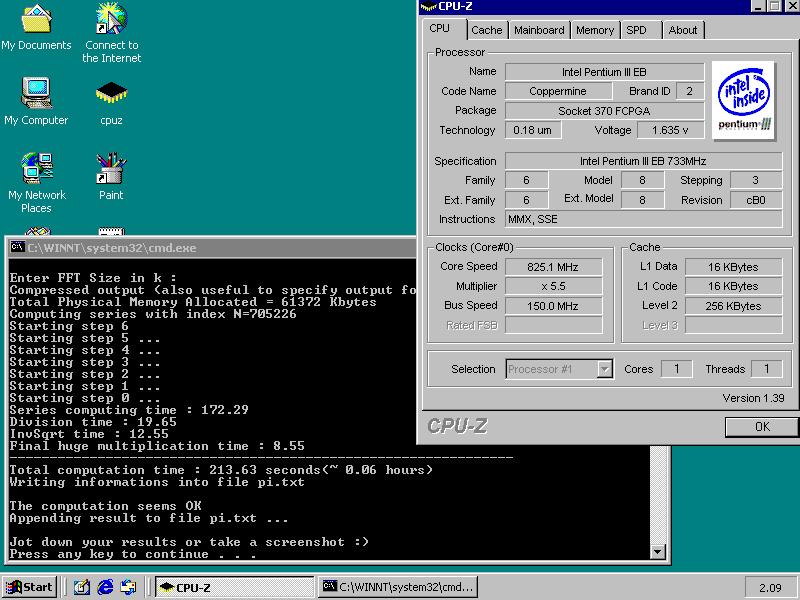Click the 1.635 v voltage value
This screenshot has height=600, width=800.
[x=670, y=130]
